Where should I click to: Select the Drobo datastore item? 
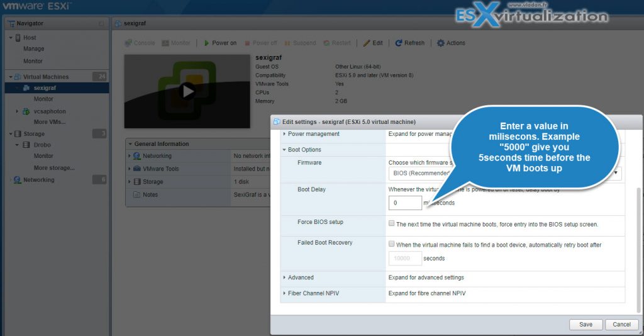tap(43, 145)
